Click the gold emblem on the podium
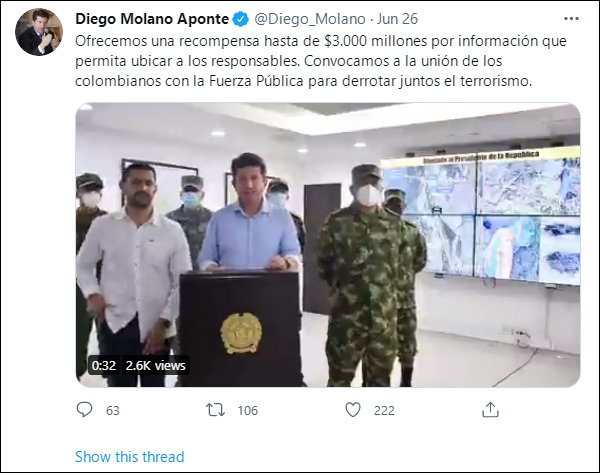This screenshot has width=600, height=473. pyautogui.click(x=241, y=333)
